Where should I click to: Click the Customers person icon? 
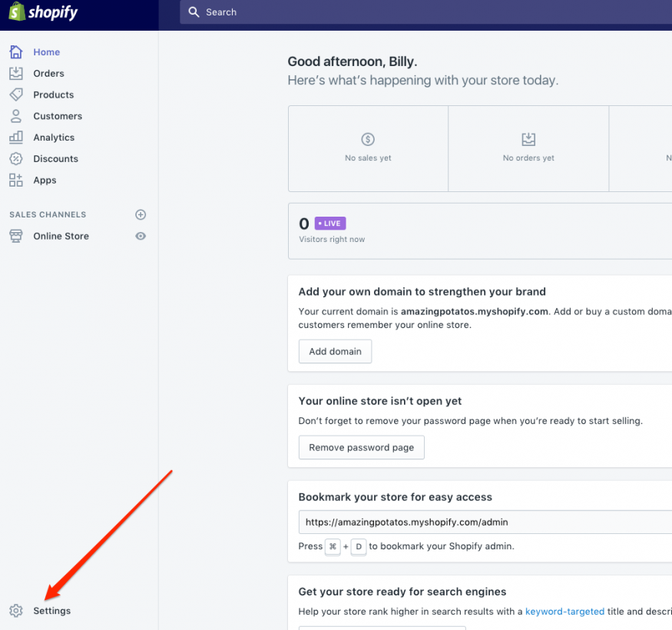point(16,116)
